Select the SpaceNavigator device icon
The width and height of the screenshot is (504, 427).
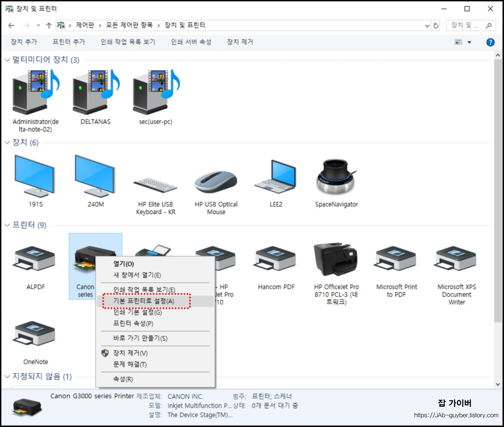pyautogui.click(x=336, y=176)
